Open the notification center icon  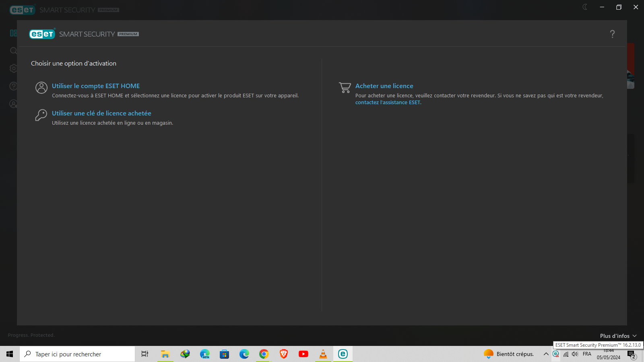tap(631, 354)
